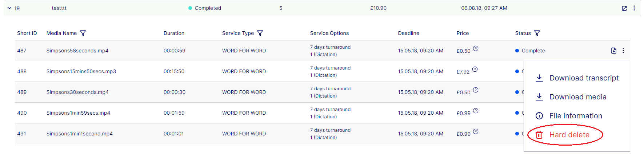Show price info for Simpsons1min1second.mp4
Screen dimensions: 644x154
click(476, 131)
